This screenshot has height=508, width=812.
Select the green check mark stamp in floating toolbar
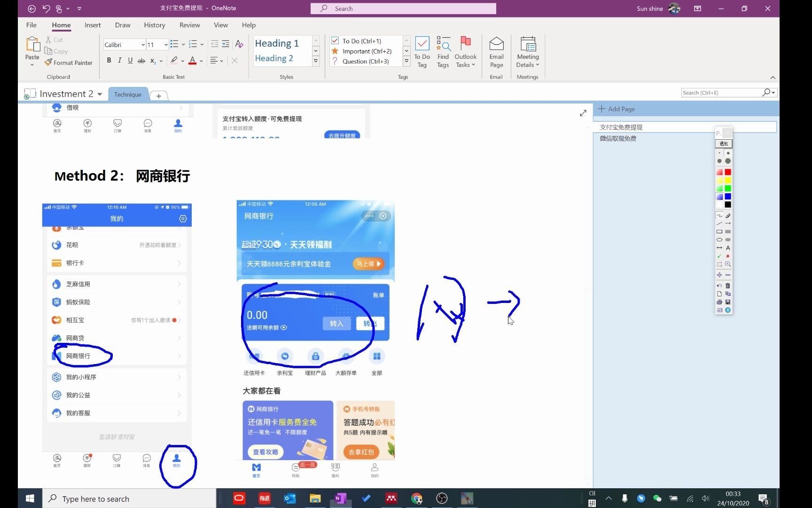click(x=719, y=256)
